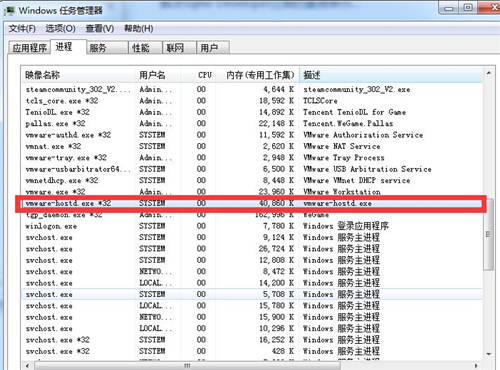Viewport: 500px width, 370px height.
Task: Select the TenioDL.exe *32 process
Action: 252,112
